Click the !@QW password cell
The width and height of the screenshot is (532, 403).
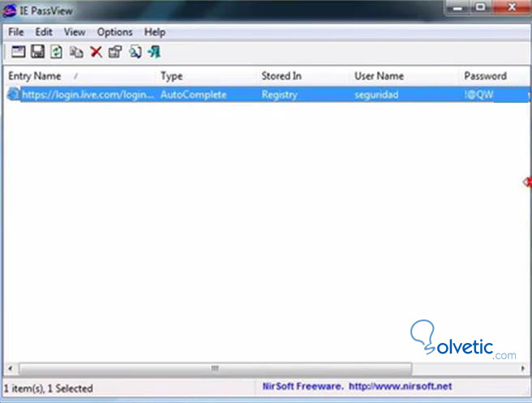(479, 95)
